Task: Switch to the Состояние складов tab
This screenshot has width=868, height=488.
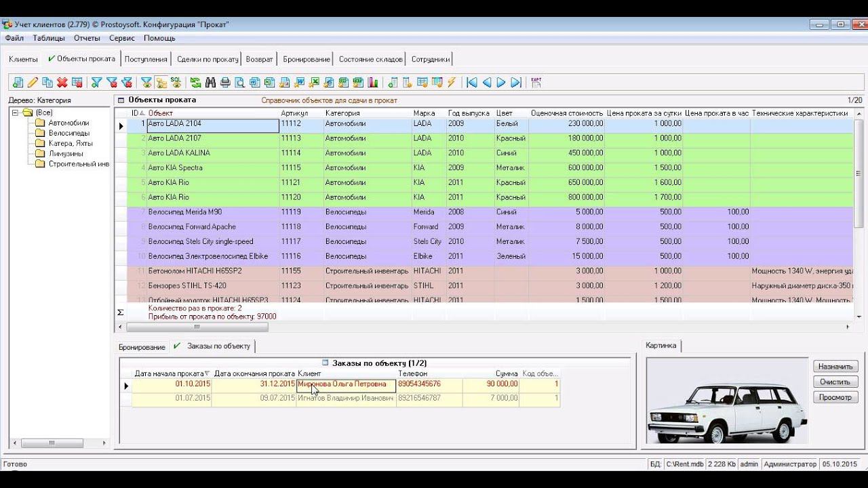Action: click(371, 59)
